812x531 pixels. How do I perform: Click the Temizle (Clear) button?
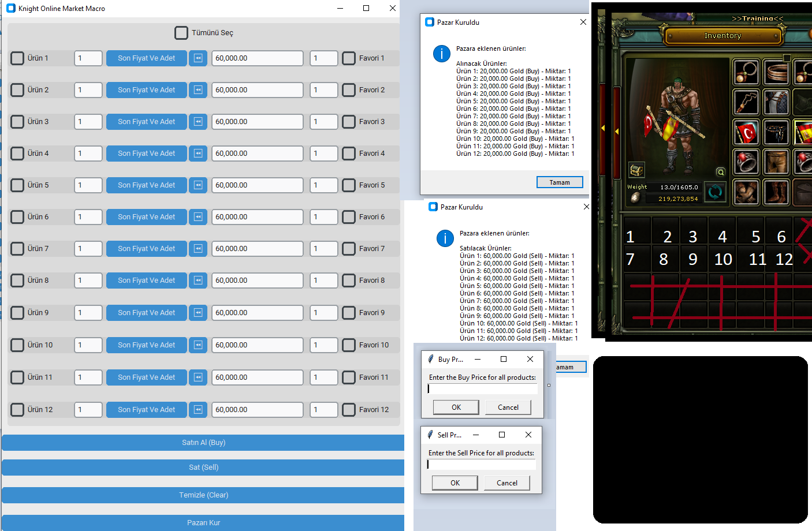203,495
